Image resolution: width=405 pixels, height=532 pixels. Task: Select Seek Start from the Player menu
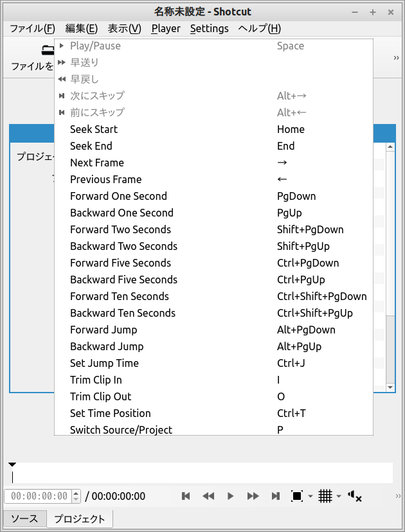[94, 129]
